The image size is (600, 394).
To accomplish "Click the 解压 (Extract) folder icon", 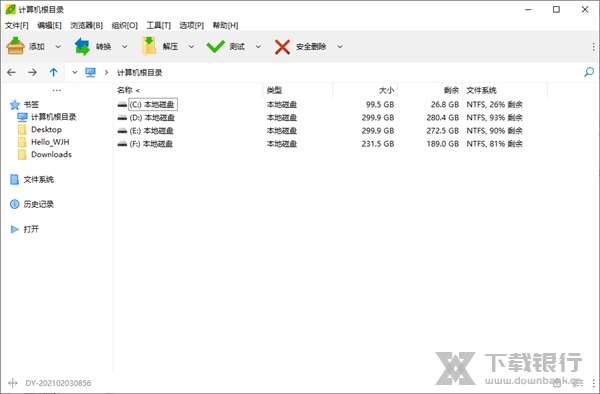I will [x=148, y=46].
